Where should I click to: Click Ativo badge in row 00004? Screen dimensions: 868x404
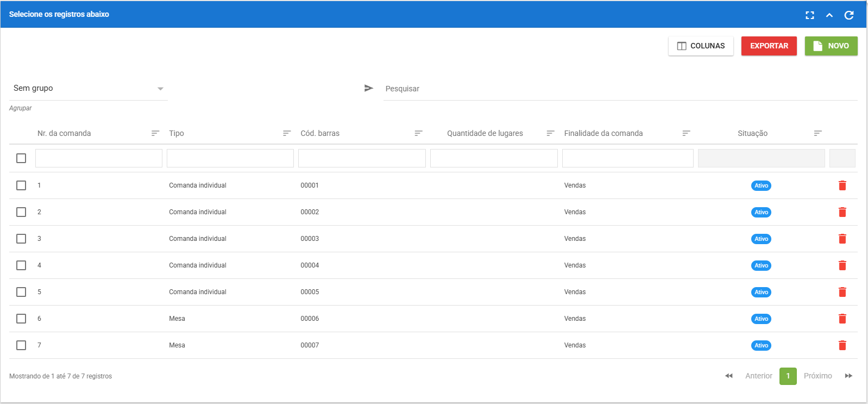761,265
